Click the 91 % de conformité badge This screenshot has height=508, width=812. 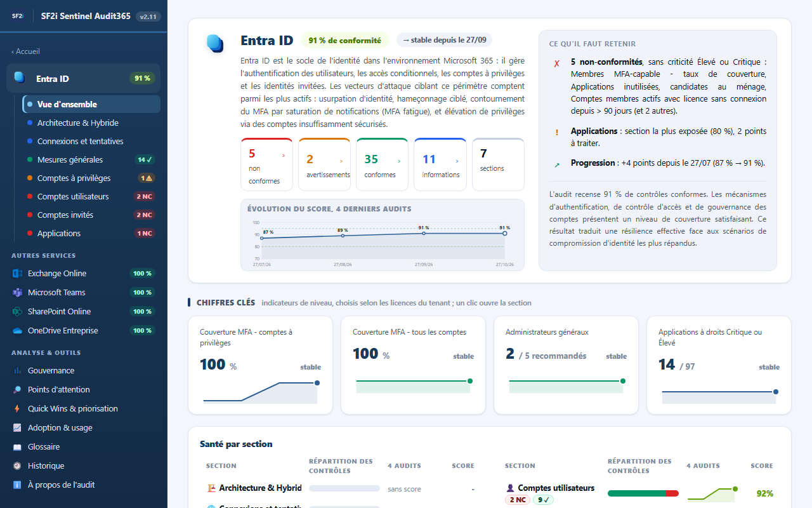[344, 40]
